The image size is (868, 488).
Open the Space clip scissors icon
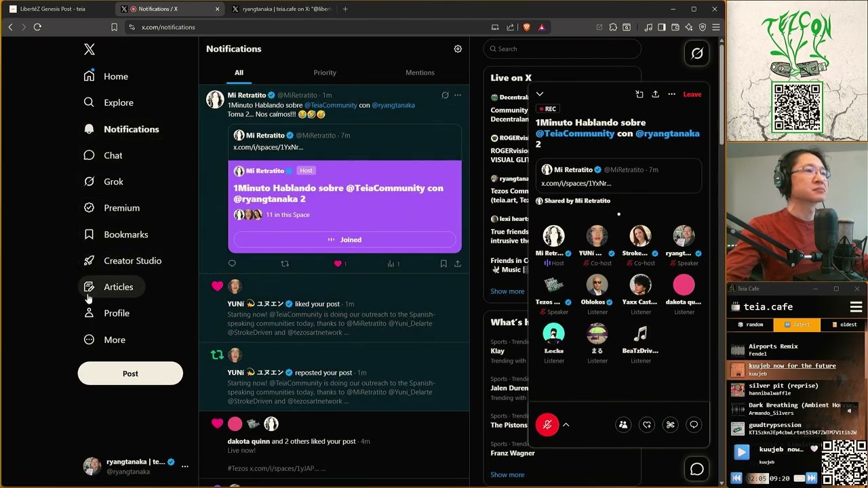click(670, 425)
